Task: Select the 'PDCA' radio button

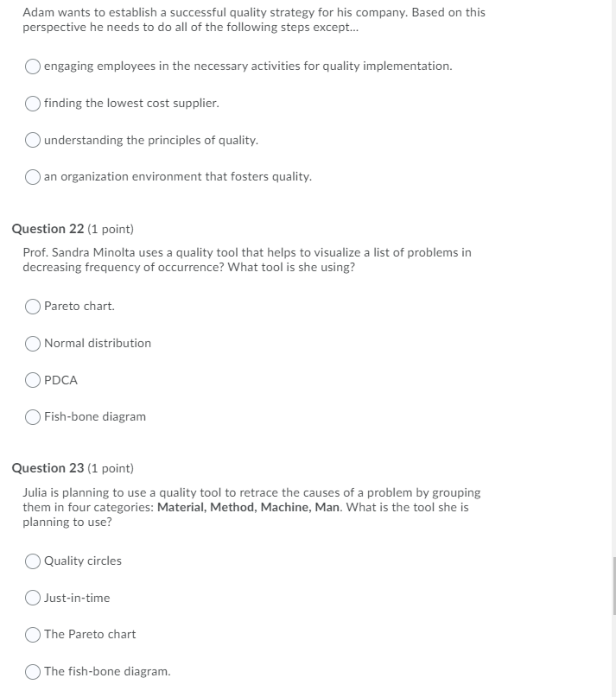Action: tap(32, 380)
